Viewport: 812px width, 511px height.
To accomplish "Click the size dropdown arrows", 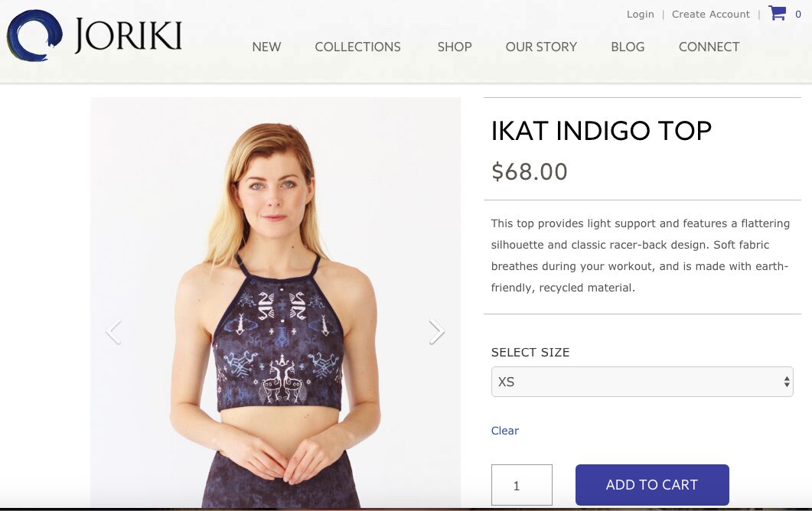I will point(787,382).
